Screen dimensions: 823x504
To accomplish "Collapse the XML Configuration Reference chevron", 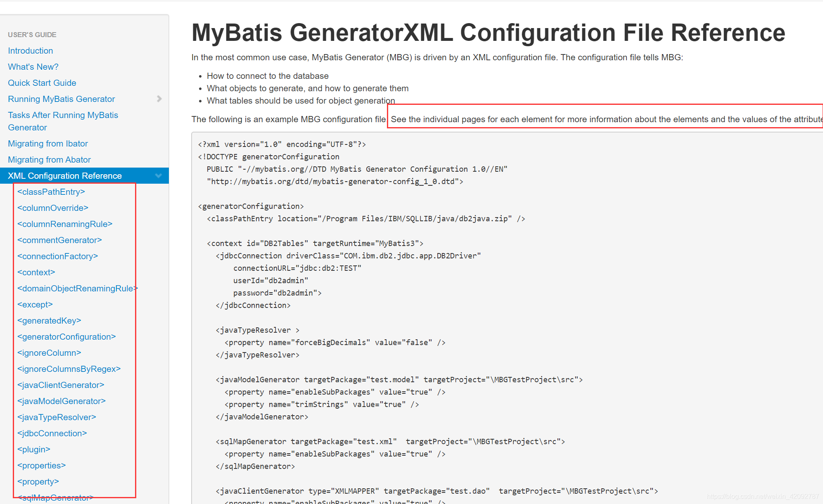I will point(159,176).
